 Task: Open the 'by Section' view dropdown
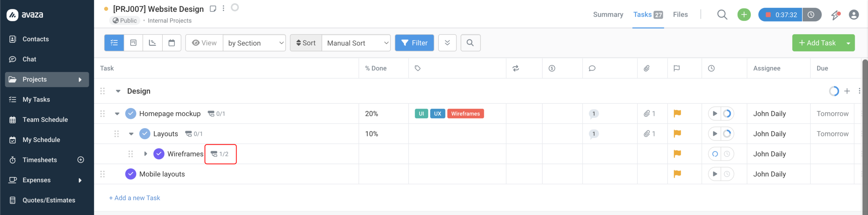pyautogui.click(x=254, y=43)
